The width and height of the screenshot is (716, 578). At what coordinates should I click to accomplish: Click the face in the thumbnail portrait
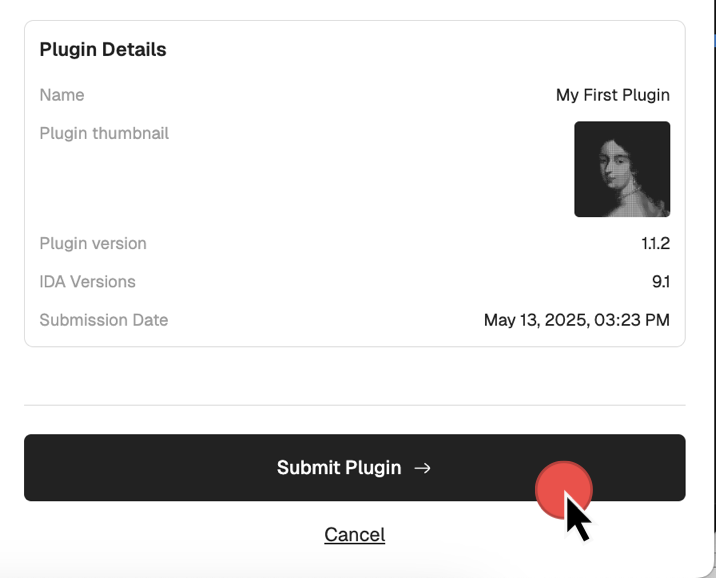point(613,168)
